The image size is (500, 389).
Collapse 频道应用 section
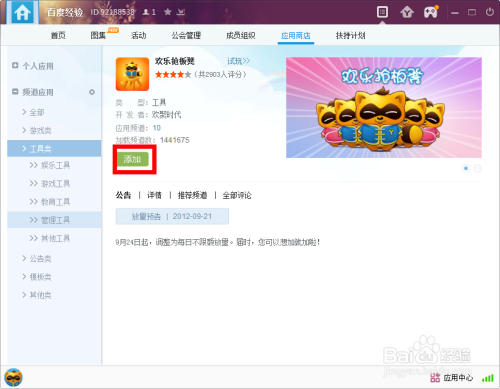(15, 92)
